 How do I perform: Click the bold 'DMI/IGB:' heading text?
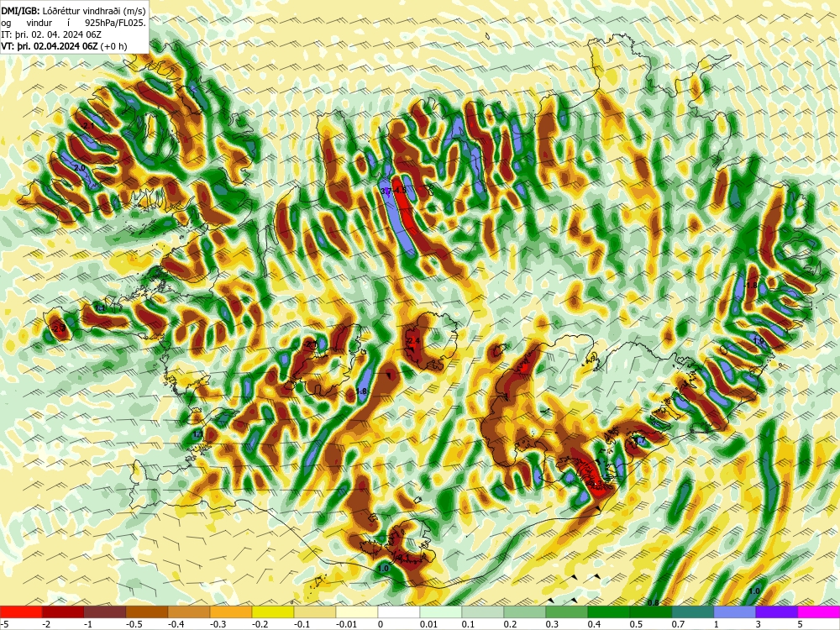pos(18,11)
